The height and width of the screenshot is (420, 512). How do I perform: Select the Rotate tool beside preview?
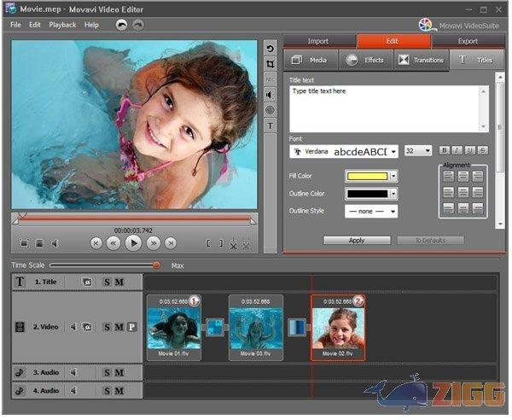270,49
